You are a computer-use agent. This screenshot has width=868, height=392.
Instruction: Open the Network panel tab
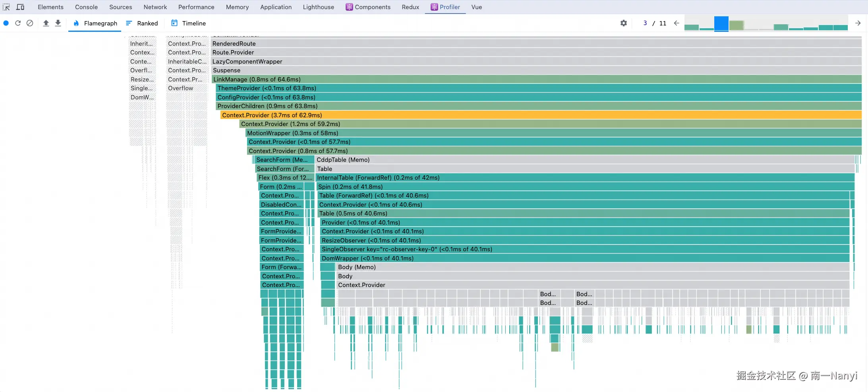click(x=155, y=7)
